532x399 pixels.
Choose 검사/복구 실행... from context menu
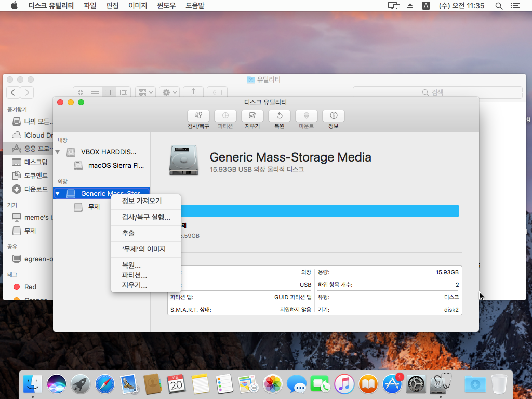click(146, 217)
